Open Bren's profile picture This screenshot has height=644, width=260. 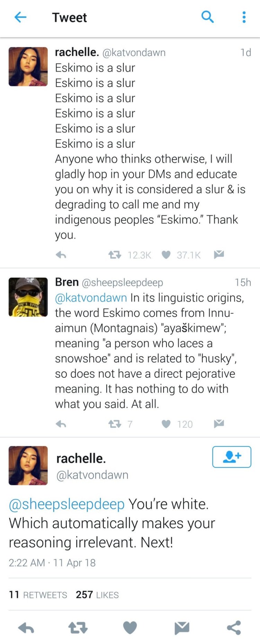(28, 297)
